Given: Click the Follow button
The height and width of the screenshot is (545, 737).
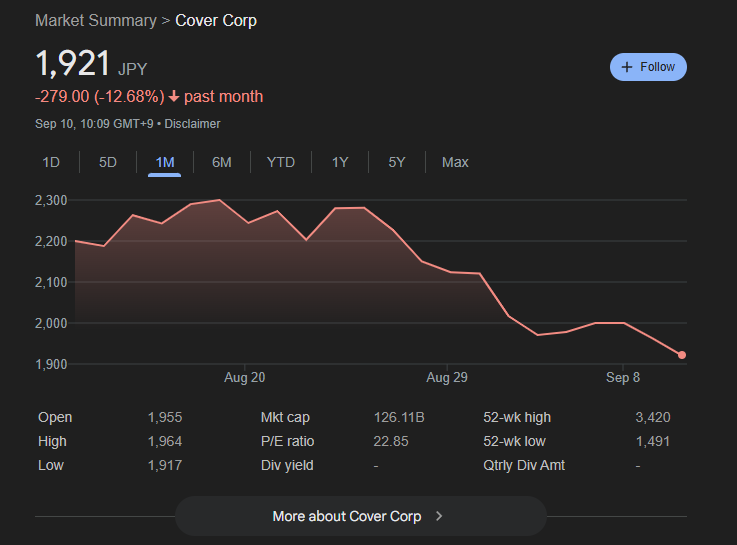Looking at the screenshot, I should (x=648, y=67).
